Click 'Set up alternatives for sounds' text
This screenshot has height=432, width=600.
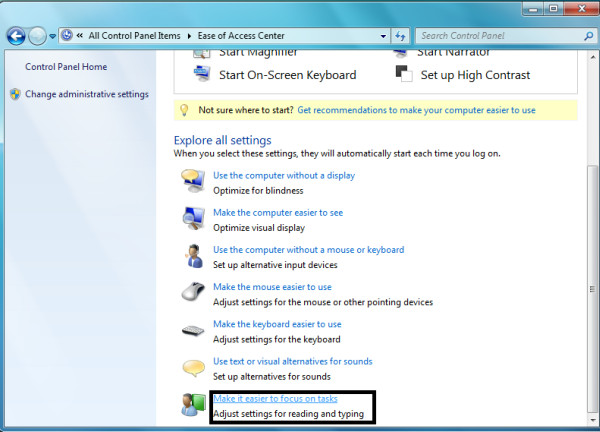[x=272, y=377]
